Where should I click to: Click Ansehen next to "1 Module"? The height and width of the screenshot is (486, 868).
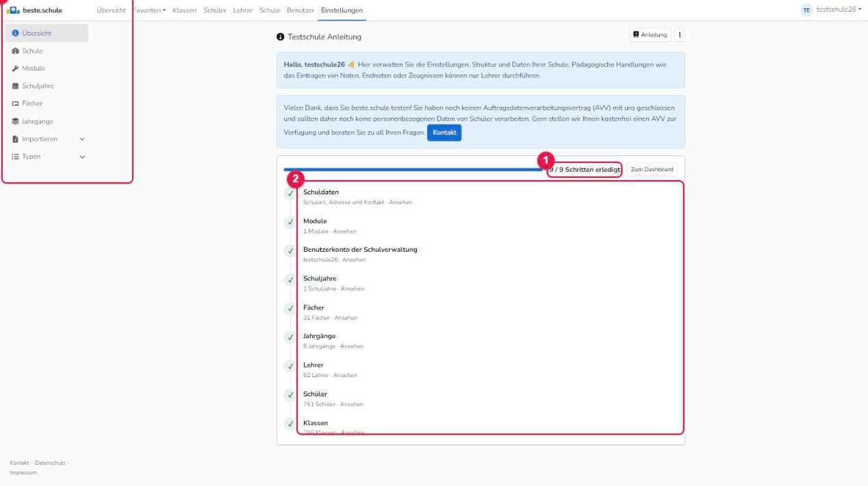pyautogui.click(x=344, y=231)
